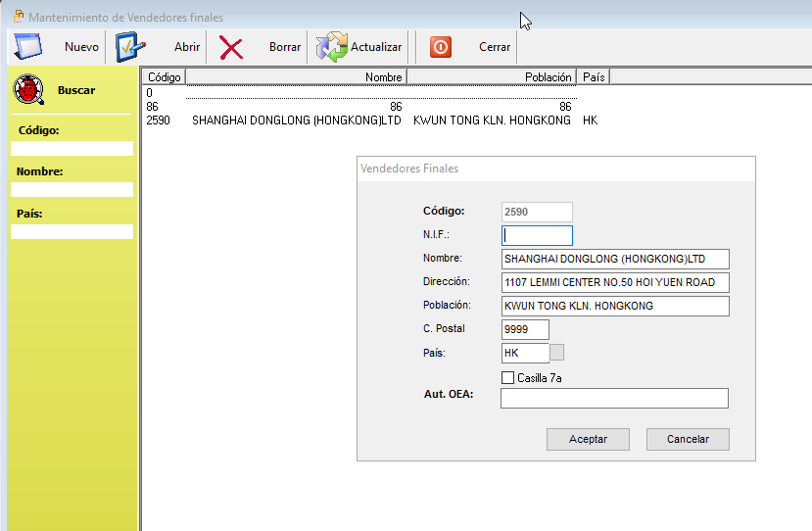This screenshot has height=531, width=812.
Task: Click the Nuevo window icon in toolbar
Action: point(27,47)
